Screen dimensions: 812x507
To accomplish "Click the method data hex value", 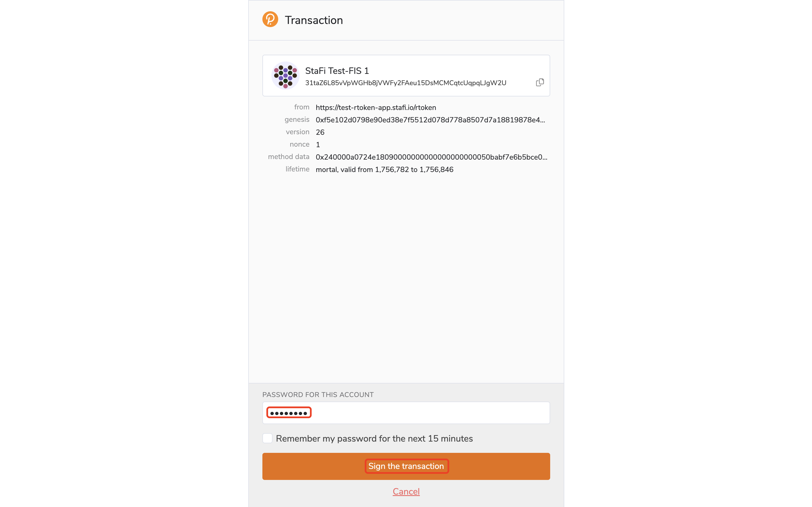I will pos(431,157).
